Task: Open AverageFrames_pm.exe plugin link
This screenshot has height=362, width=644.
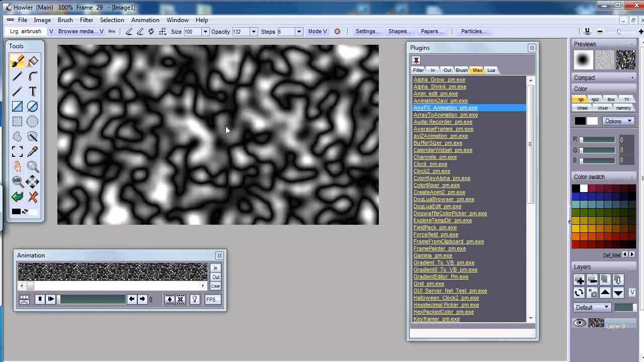Action: pos(443,129)
